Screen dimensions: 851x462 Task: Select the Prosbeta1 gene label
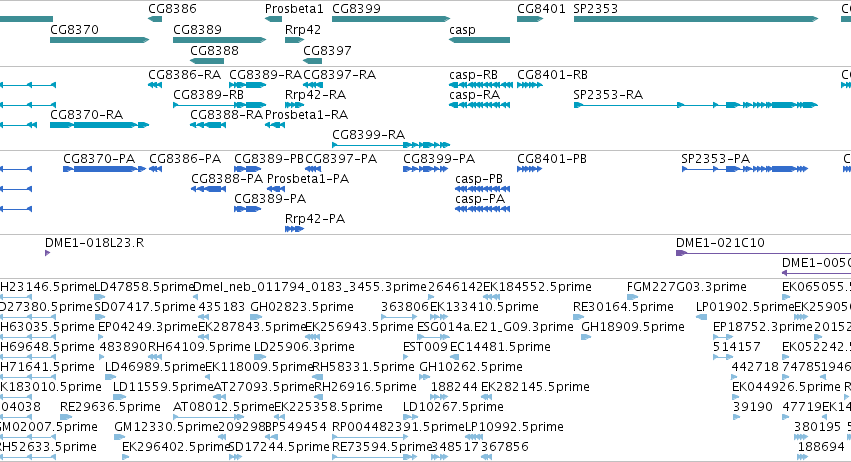coord(294,9)
